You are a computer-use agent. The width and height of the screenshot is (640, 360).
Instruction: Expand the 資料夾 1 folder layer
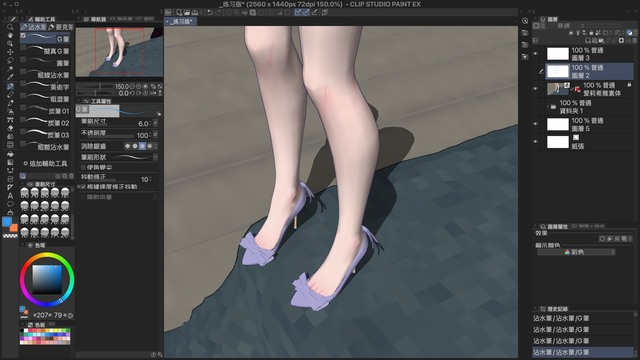click(x=548, y=107)
